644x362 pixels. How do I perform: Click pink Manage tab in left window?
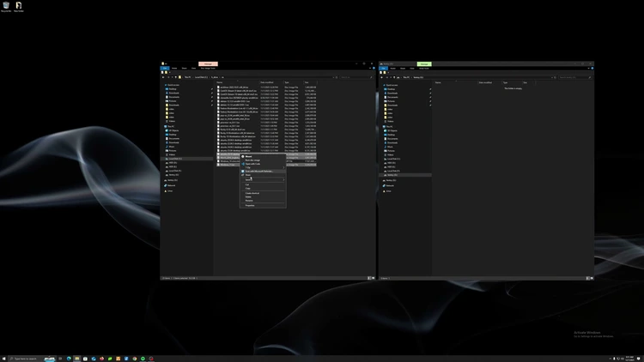point(209,64)
